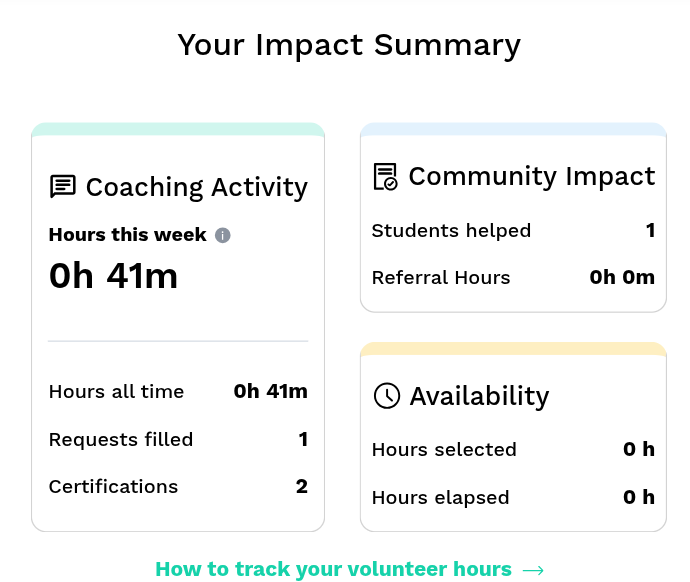The height and width of the screenshot is (582, 690).
Task: Click the Coaching Activity chat icon
Action: pos(63,186)
